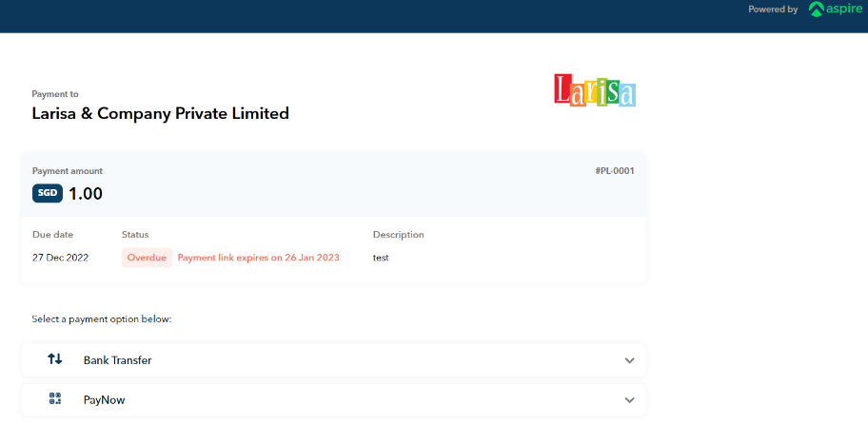Click 'Select a payment option below:' text
Viewport: 868px width, 424px height.
click(102, 319)
